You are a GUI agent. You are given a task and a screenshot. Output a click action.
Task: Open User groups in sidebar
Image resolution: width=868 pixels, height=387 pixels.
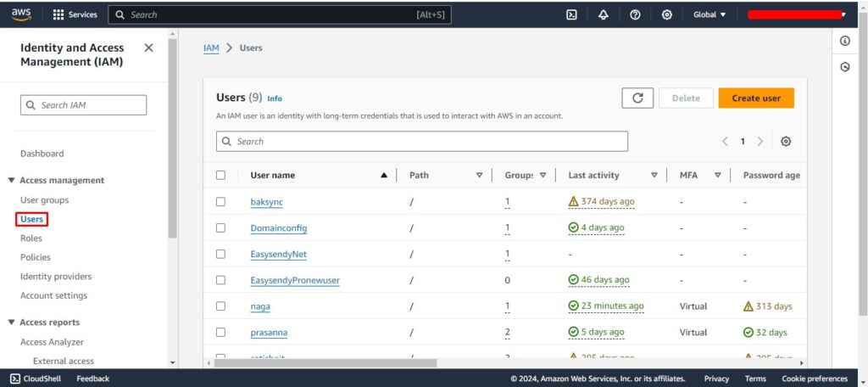[x=44, y=200]
